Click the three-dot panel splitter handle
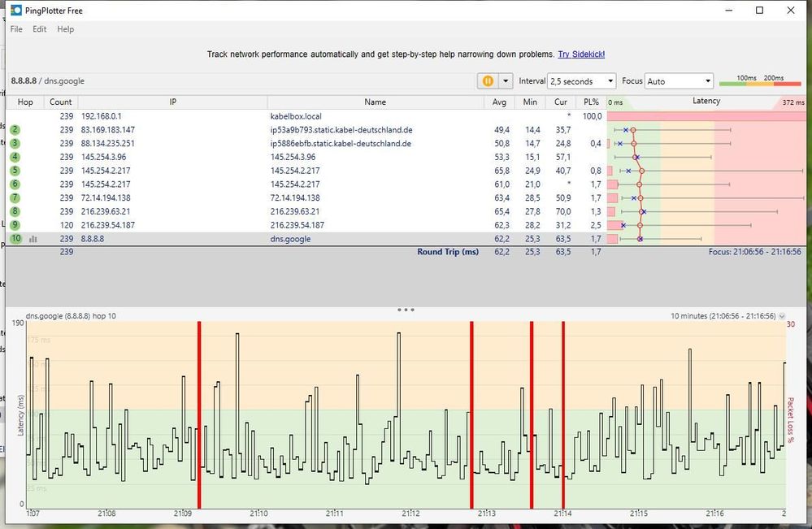This screenshot has width=812, height=529. coord(406,310)
